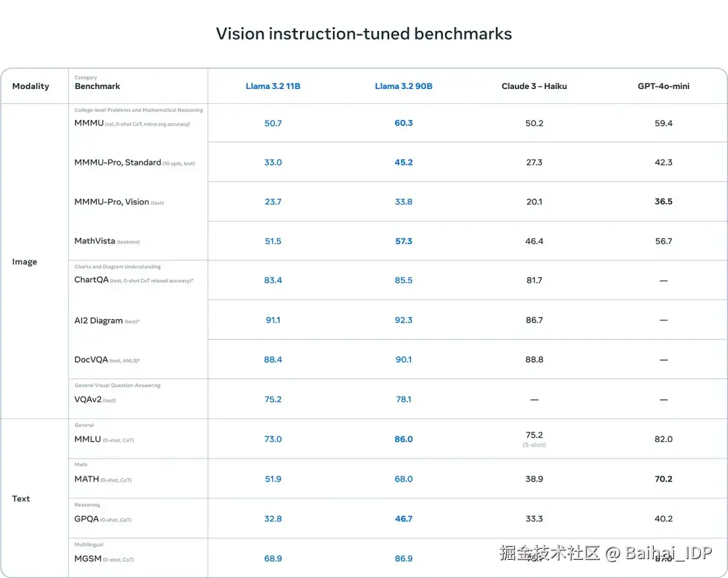Screen dimensions: 728x578
Task: Click the page title 'Vision instruction-tuned benchmarks'
Action: pyautogui.click(x=364, y=34)
